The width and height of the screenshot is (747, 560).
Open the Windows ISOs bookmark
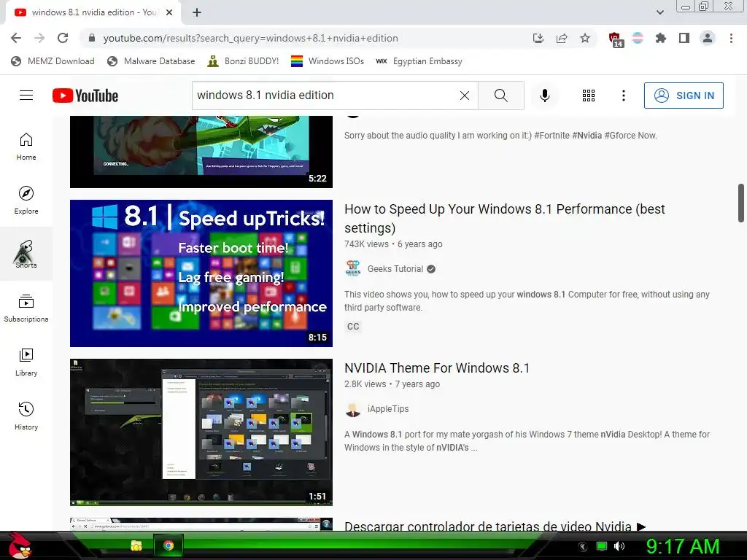[x=328, y=61]
